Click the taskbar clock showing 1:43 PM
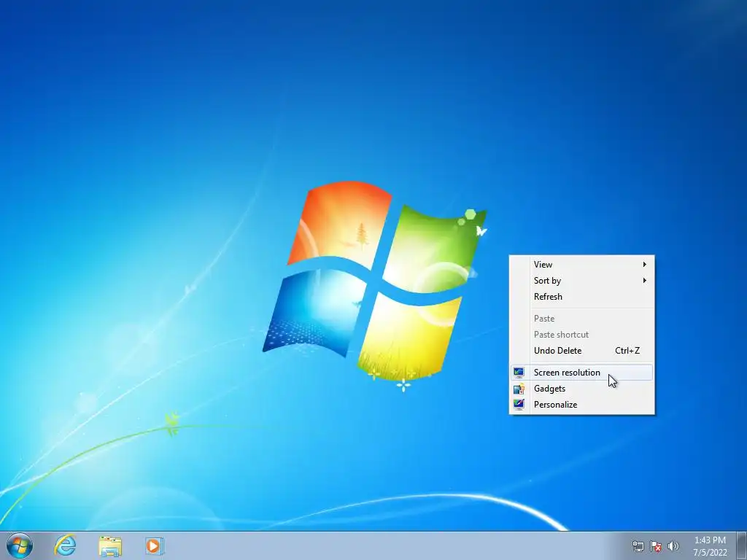Screen dimensions: 747x560 click(x=710, y=540)
